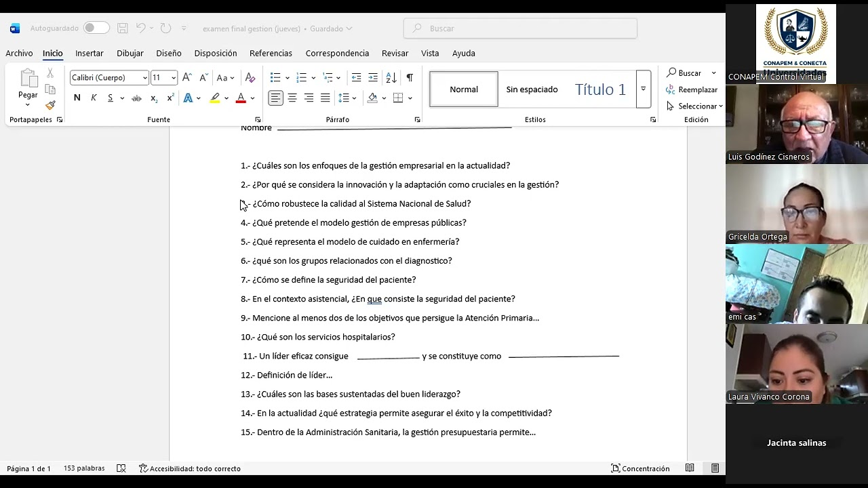Click the Spelling check icon in status bar
868x488 pixels.
(x=121, y=468)
